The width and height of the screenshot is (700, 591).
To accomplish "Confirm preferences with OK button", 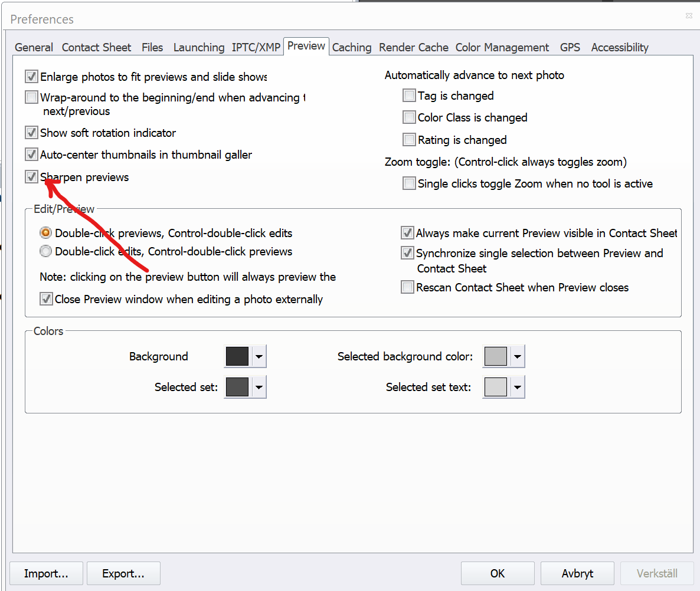I will pyautogui.click(x=498, y=573).
